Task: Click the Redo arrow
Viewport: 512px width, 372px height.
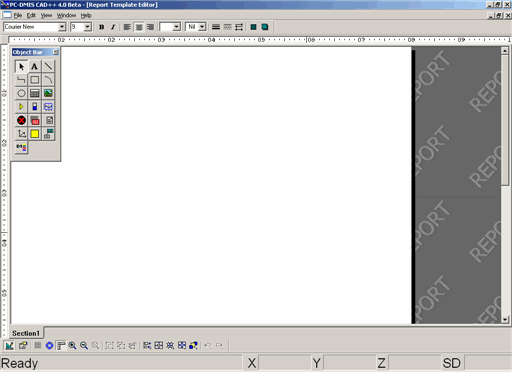Action: tap(219, 345)
